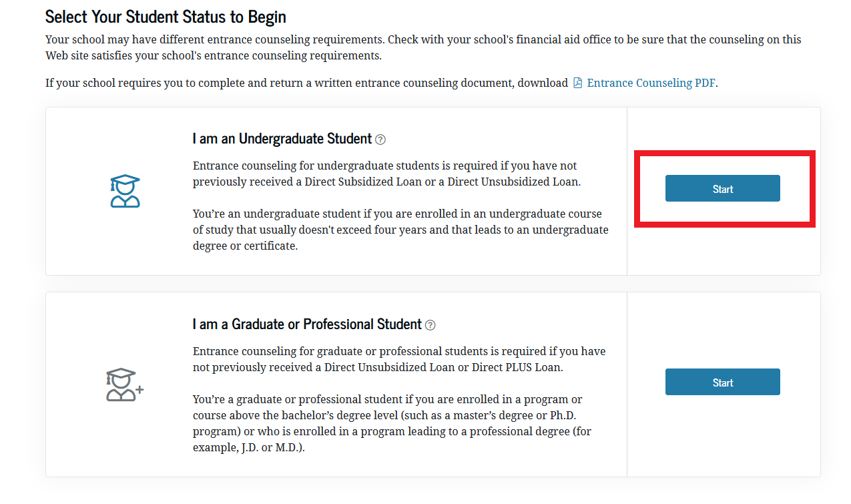Screen dimensions: 851x504
Task: Open the graduate student help question mark icon
Action: [431, 324]
